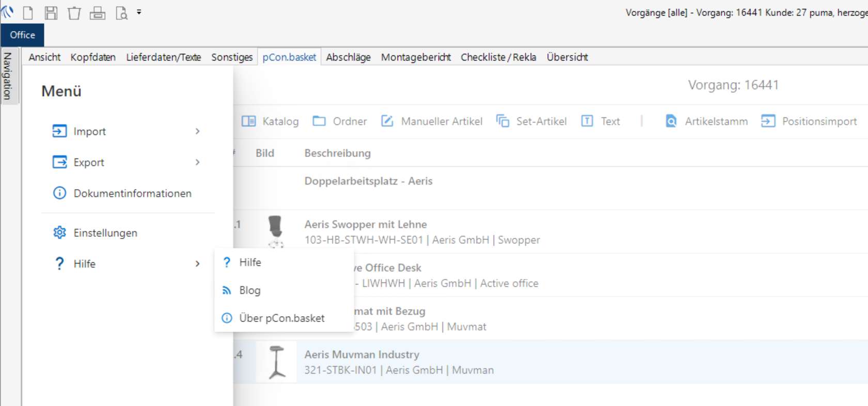Screen dimensions: 868x406
Task: Select the Aeris Muvman Industry thumbnail
Action: [277, 362]
